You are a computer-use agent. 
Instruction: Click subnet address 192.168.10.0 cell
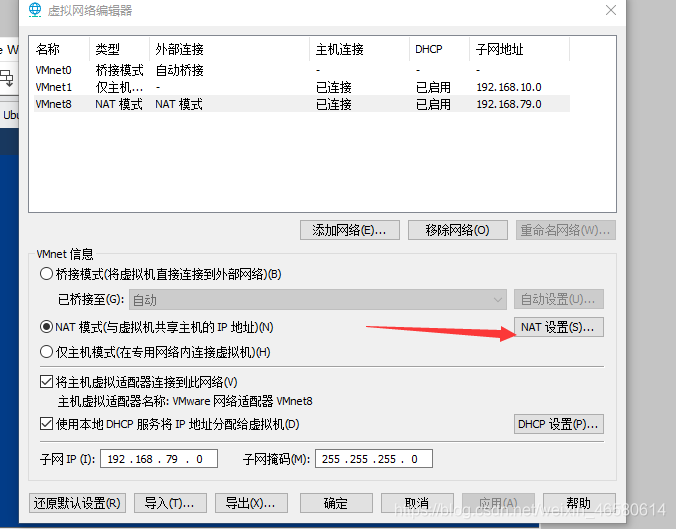point(509,87)
